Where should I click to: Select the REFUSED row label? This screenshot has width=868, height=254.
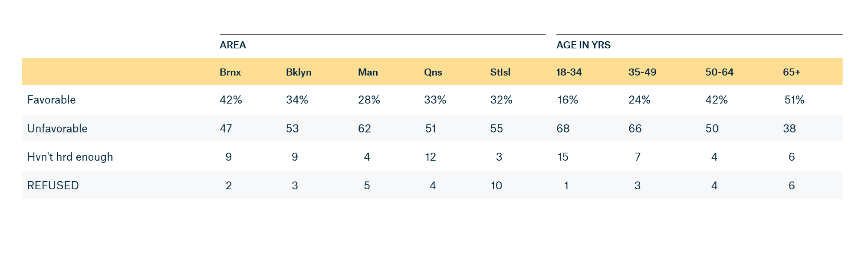click(x=53, y=185)
